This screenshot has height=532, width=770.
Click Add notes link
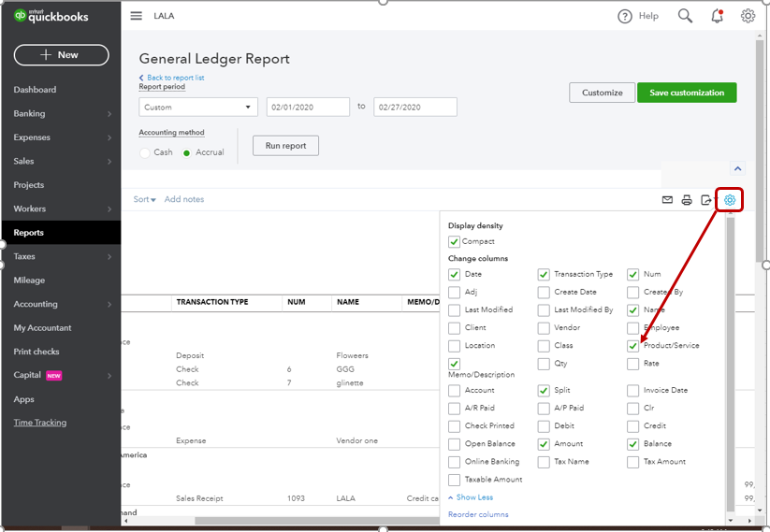[x=184, y=199]
